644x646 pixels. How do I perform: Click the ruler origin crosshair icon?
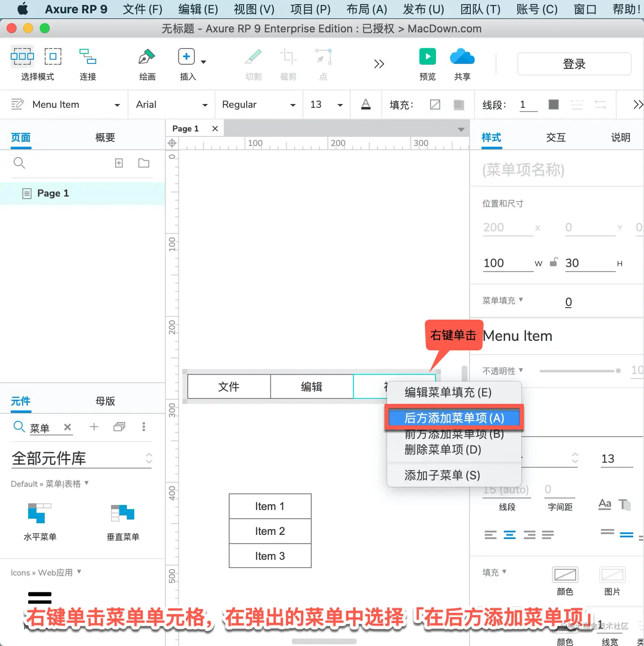pos(172,143)
